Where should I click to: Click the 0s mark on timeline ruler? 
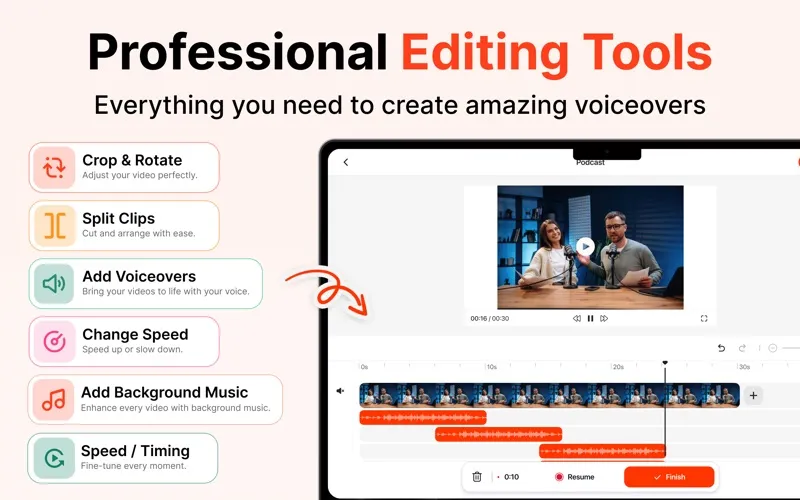pos(364,367)
